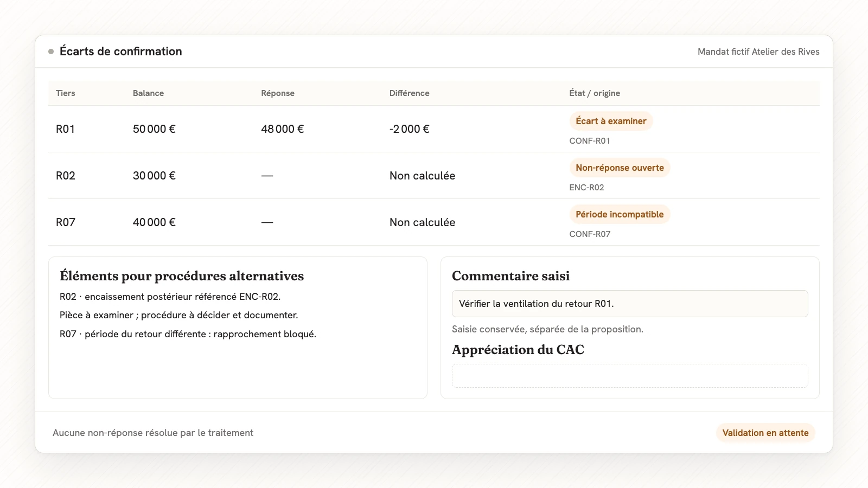Screen dimensions: 868x488
Task: Select the R07 tiers cell
Action: pos(66,222)
